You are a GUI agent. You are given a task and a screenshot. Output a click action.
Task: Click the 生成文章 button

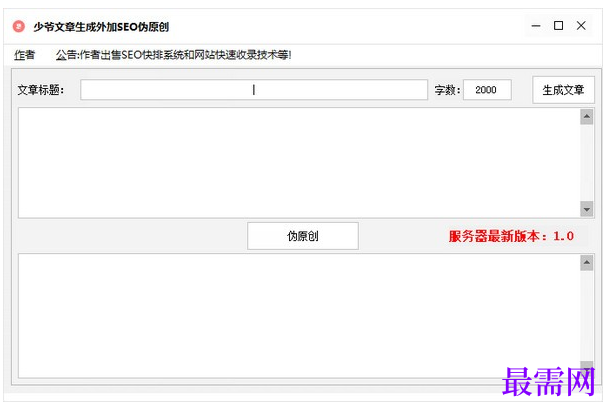tap(563, 90)
